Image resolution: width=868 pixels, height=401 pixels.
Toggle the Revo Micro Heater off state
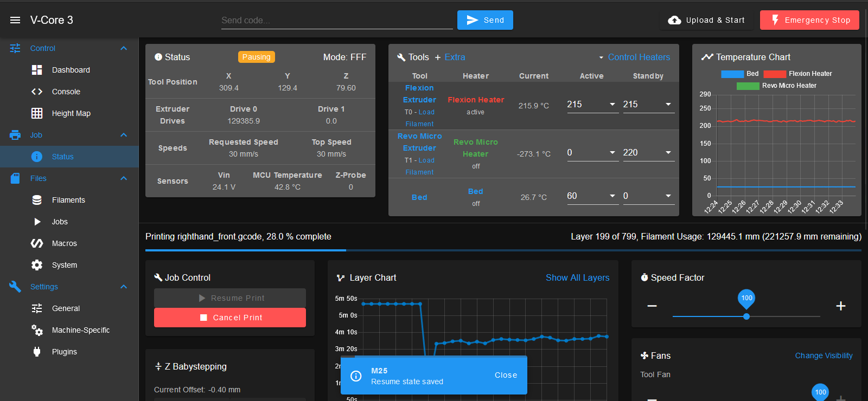pos(476,166)
